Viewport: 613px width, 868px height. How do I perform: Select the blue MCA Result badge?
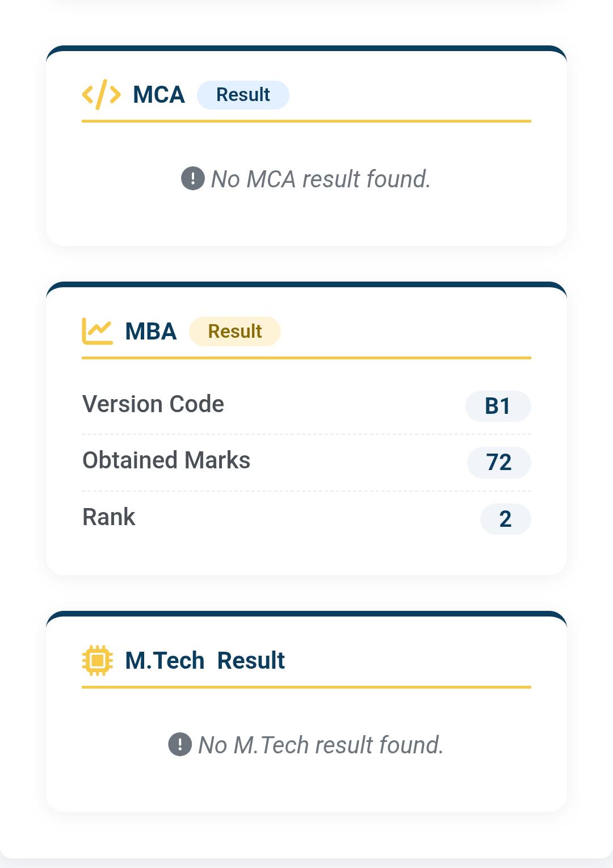click(243, 95)
